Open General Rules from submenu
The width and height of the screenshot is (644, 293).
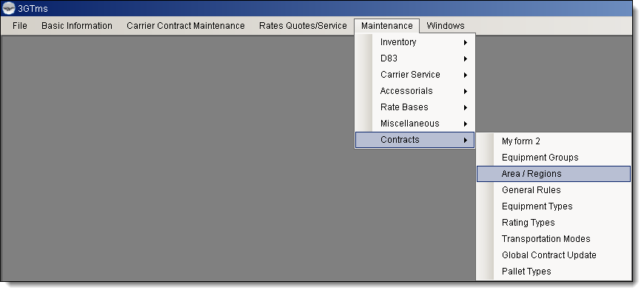click(554, 190)
